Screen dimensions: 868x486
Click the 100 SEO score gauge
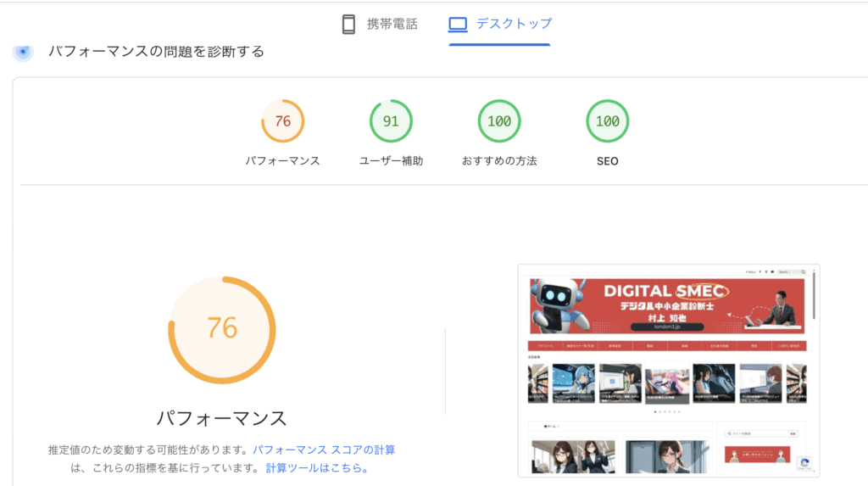click(607, 121)
